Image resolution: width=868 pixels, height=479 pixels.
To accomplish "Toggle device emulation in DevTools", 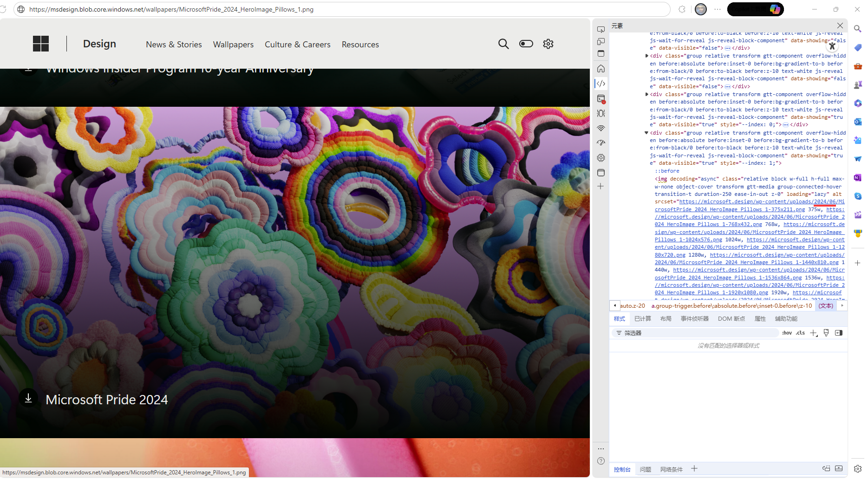I will [601, 41].
